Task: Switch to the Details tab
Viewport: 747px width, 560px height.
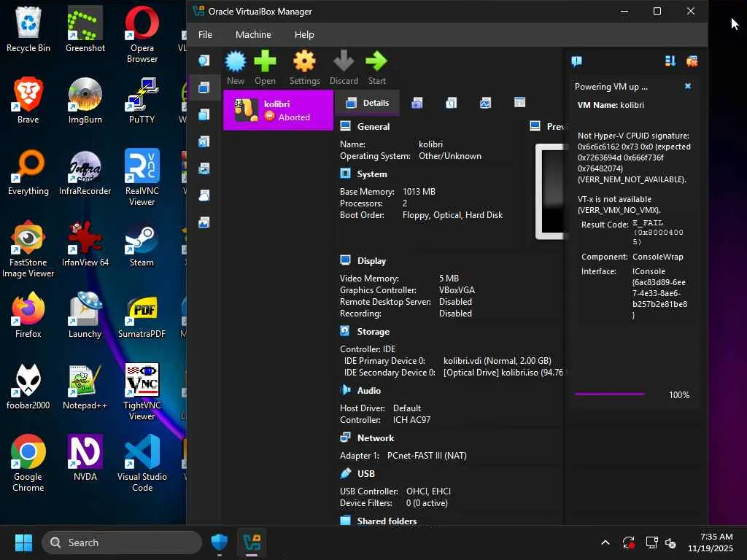Action: [368, 103]
